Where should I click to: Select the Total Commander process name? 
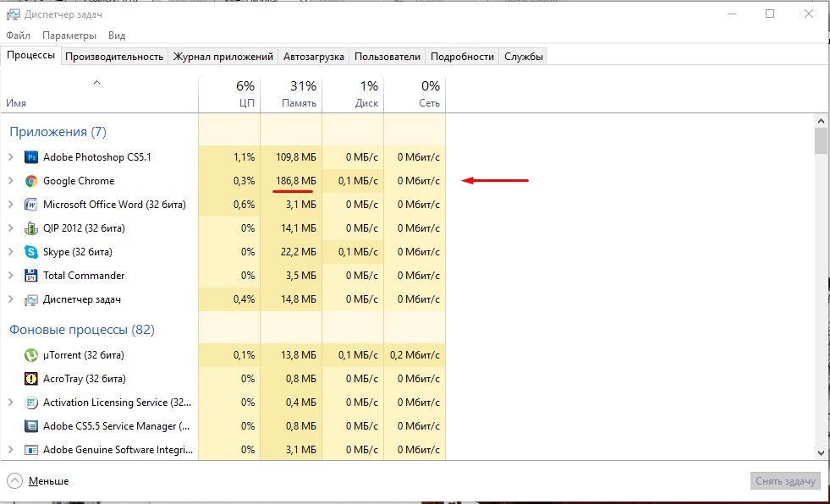(84, 276)
